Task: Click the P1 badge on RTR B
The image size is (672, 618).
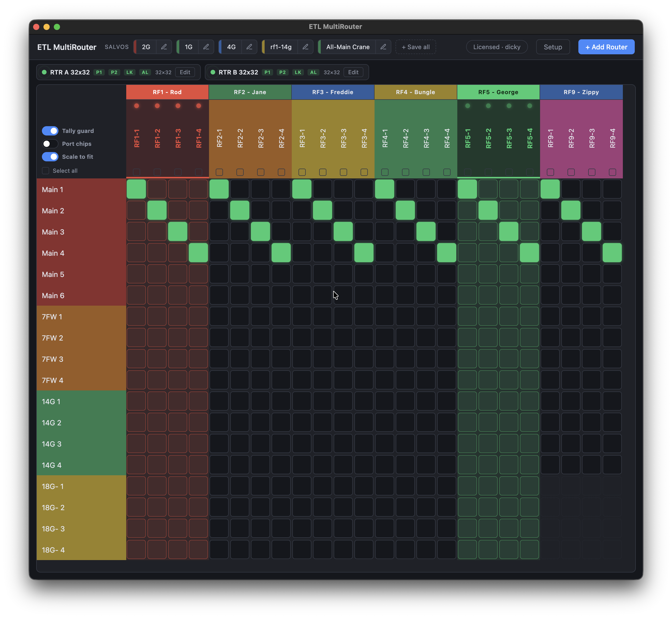Action: [x=267, y=72]
